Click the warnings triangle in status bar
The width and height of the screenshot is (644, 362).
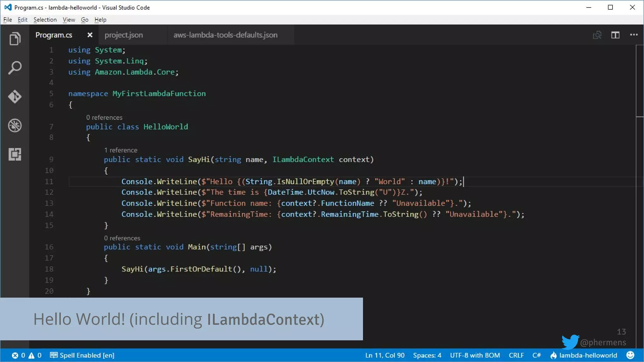(x=31, y=355)
